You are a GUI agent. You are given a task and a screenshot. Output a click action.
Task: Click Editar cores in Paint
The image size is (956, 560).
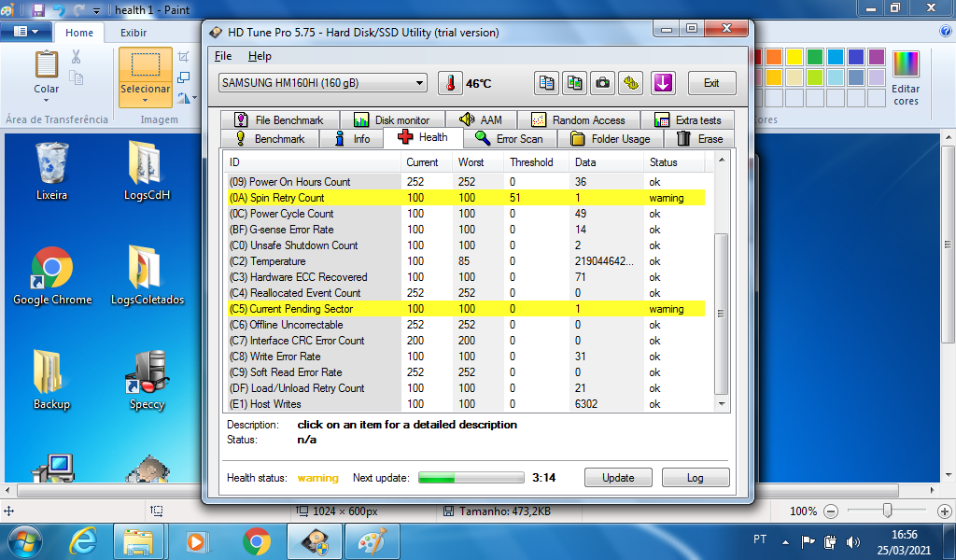coord(906,77)
